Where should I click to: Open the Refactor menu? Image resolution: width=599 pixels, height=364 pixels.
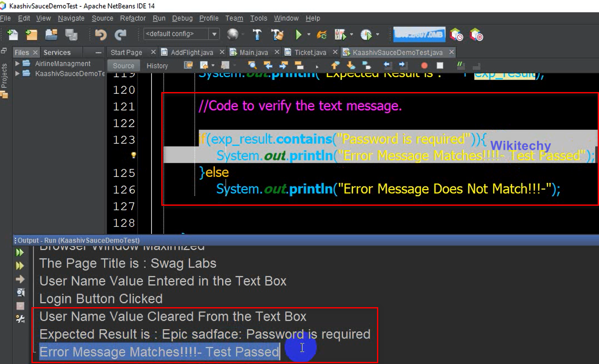pos(132,18)
